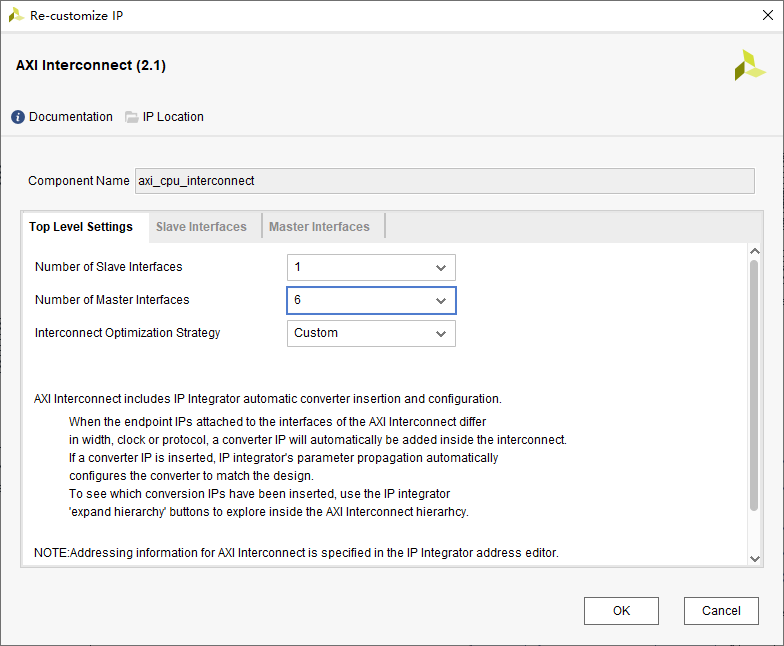Click the Documentation info icon
The width and height of the screenshot is (784, 646).
[18, 117]
